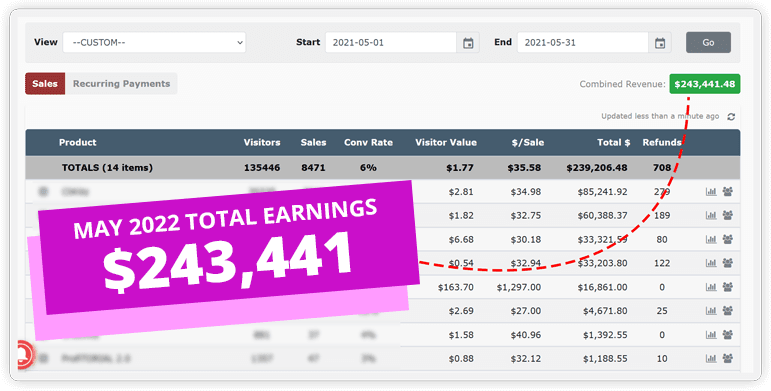Click the total refunds value 708
The image size is (771, 391).
(x=662, y=168)
